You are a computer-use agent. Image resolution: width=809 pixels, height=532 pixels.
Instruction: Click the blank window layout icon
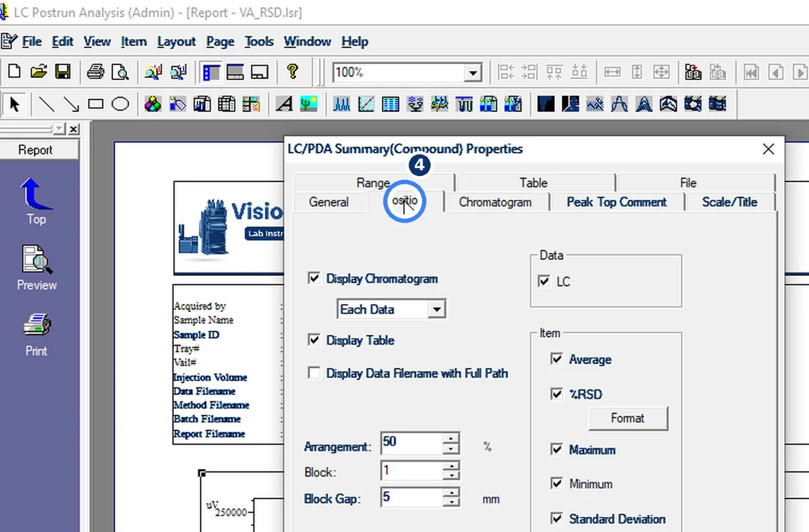click(x=260, y=72)
